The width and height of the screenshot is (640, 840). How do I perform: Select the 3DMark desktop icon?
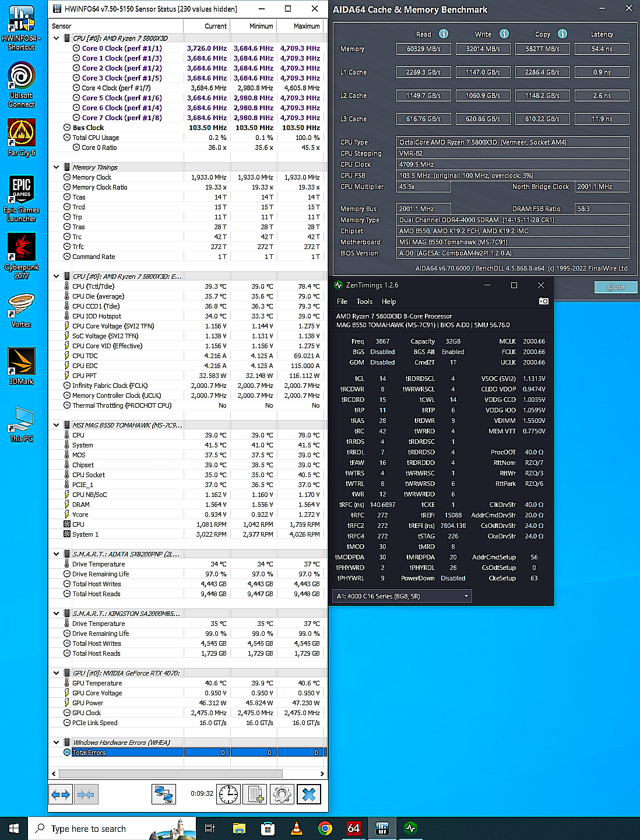22,366
